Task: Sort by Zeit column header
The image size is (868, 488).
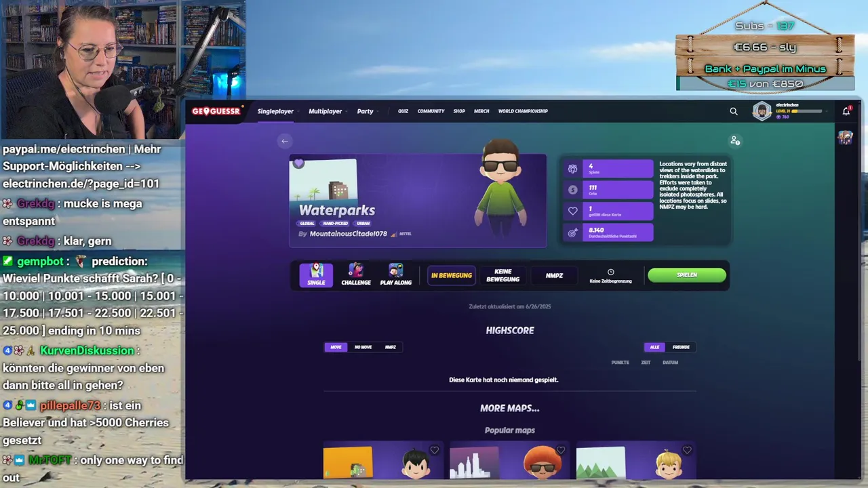Action: [x=646, y=363]
